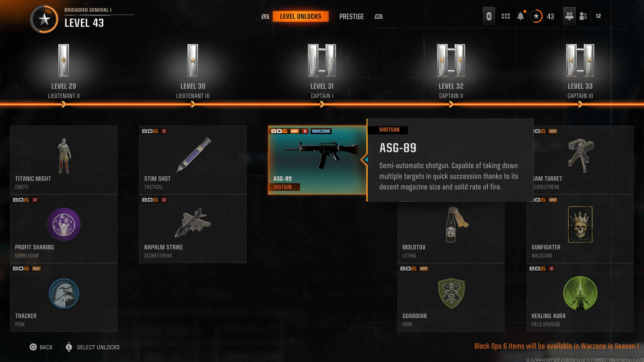This screenshot has width=644, height=362.
Task: Click the player rank star icon beside 43
Action: 536,16
